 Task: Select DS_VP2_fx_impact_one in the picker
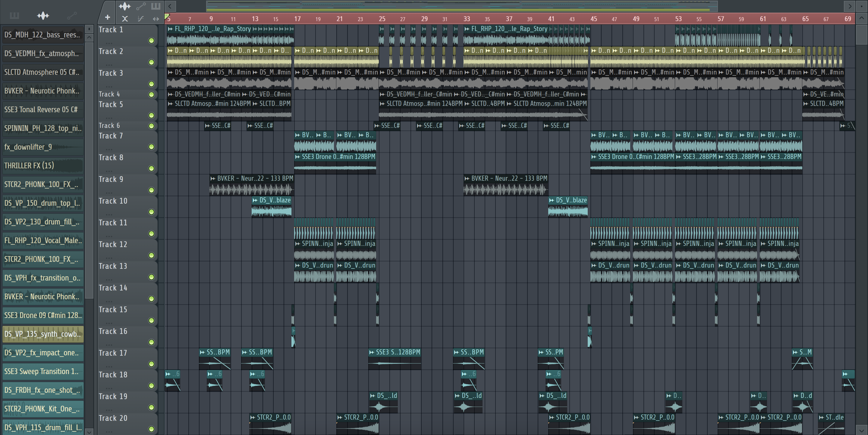[43, 353]
